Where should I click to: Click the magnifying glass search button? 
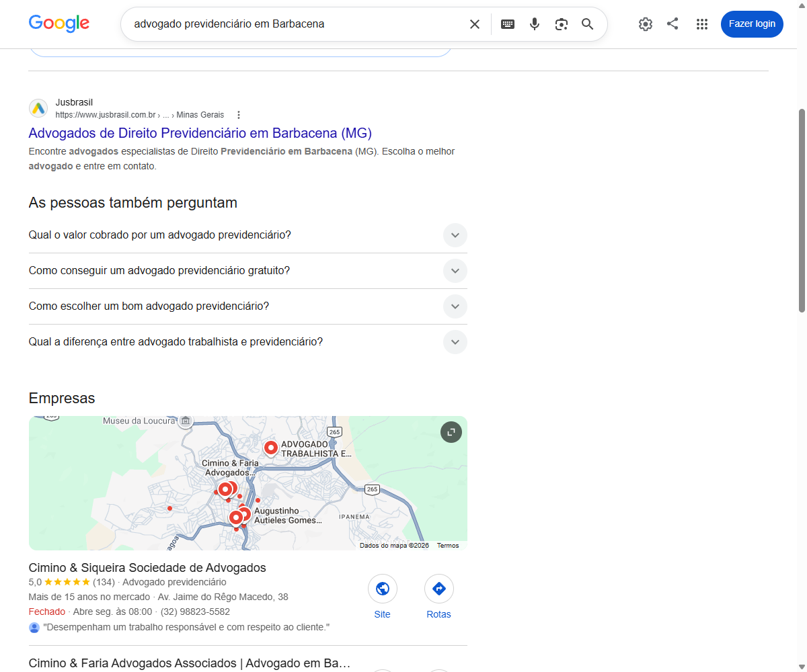click(588, 24)
